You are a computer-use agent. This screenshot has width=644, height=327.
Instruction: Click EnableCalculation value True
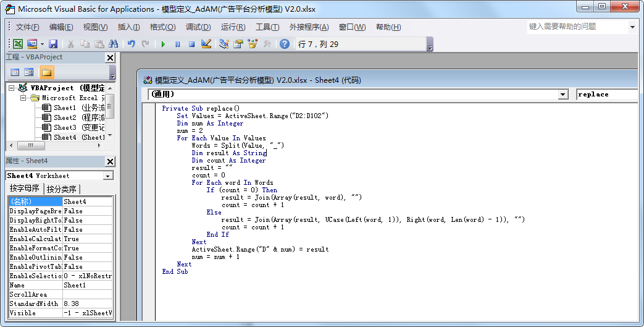[88, 239]
